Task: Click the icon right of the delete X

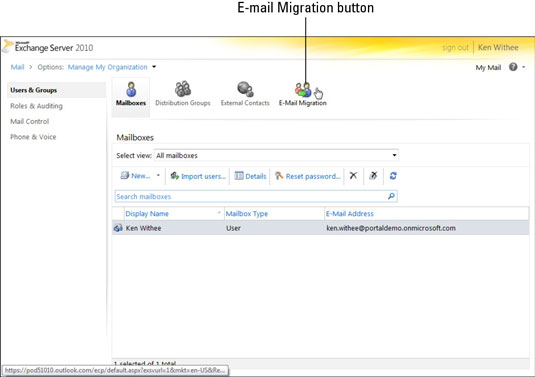Action: point(373,176)
